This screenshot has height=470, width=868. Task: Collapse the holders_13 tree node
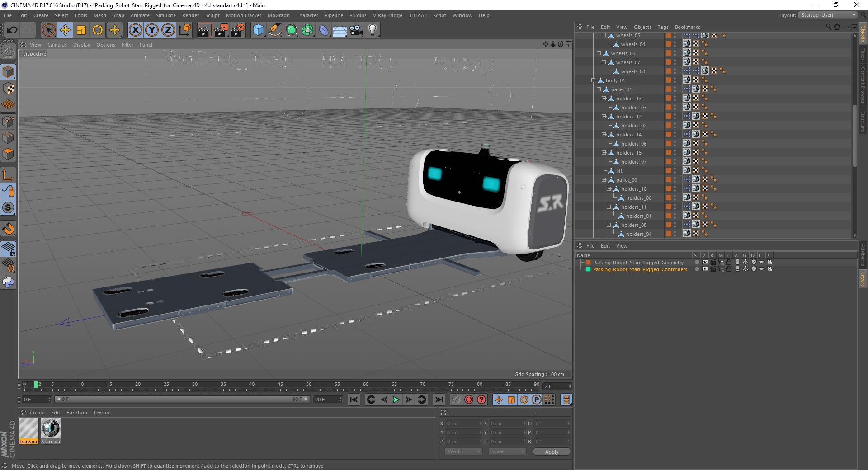(x=604, y=99)
